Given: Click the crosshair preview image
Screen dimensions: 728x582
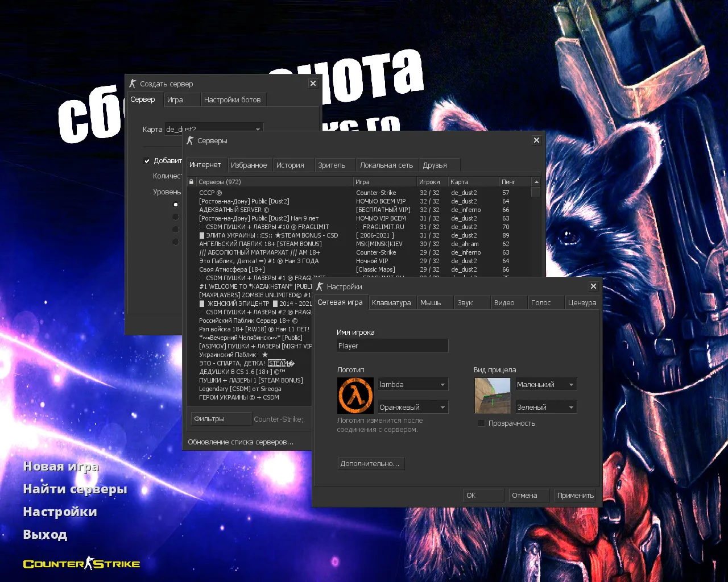Looking at the screenshot, I should click(492, 396).
